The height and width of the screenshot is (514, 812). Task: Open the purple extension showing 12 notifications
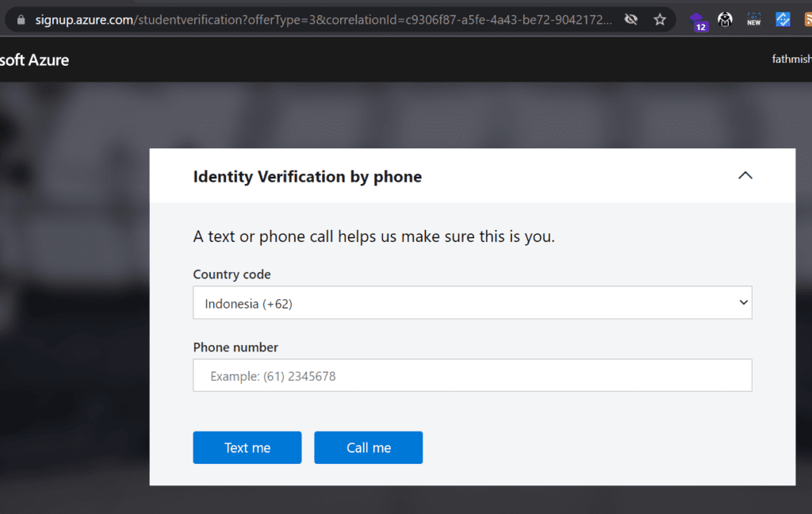698,19
